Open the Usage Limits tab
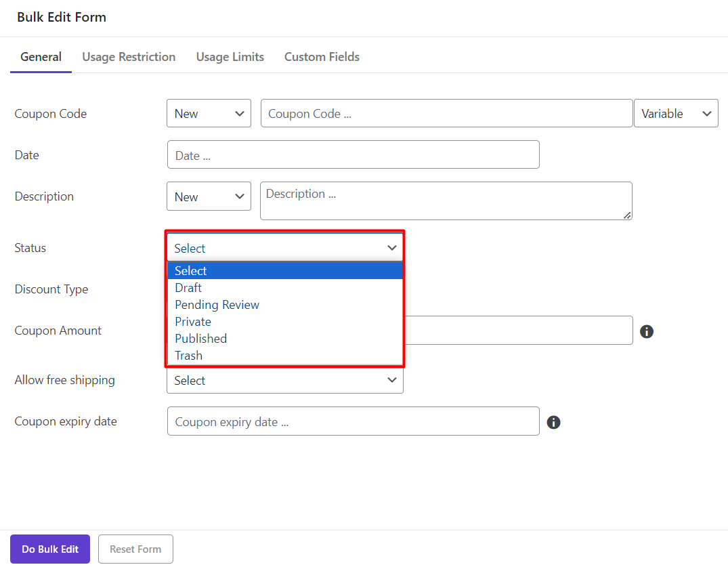The image size is (728, 567). click(x=230, y=57)
